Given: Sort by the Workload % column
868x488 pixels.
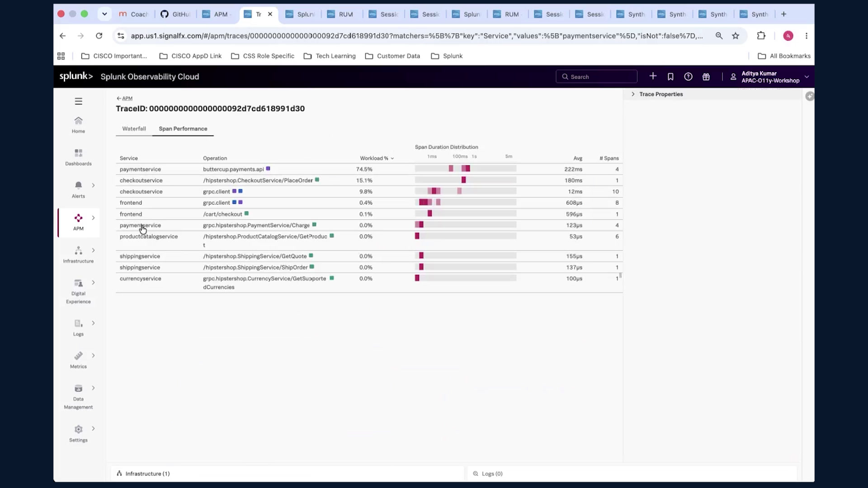Looking at the screenshot, I should (x=377, y=158).
